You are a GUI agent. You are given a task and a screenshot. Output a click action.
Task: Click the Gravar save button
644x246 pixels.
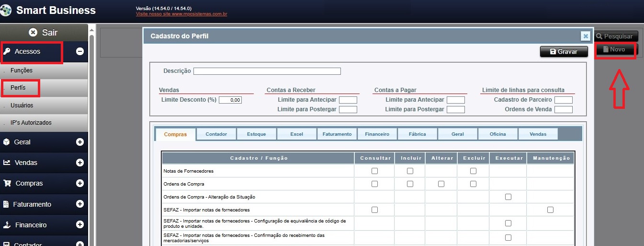coord(564,52)
